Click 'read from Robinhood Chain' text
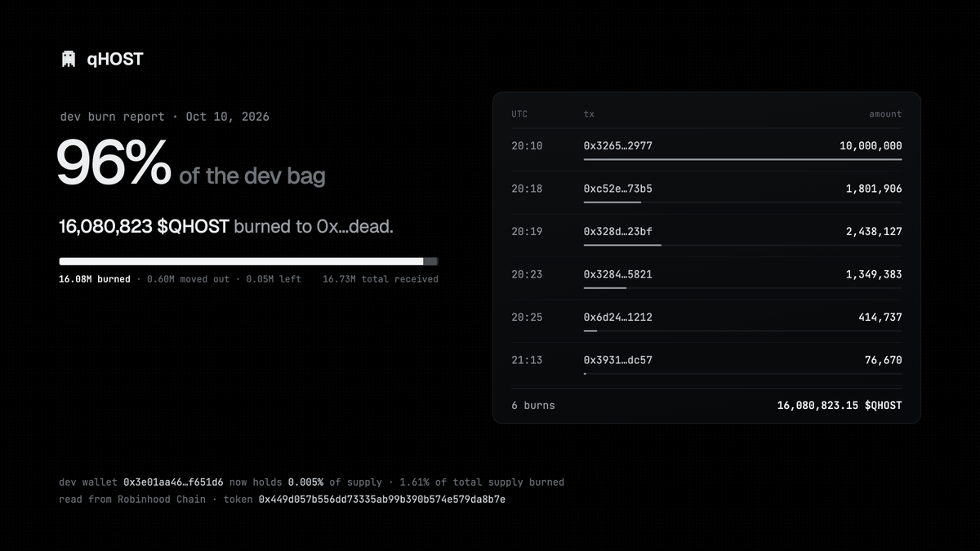The width and height of the screenshot is (980, 551). [132, 499]
